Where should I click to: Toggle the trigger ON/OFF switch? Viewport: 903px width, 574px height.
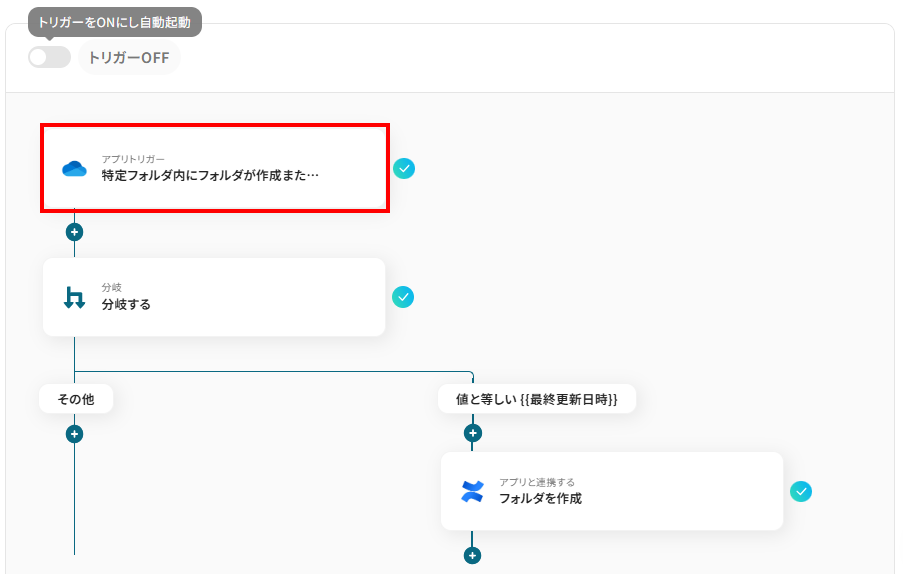coord(50,58)
